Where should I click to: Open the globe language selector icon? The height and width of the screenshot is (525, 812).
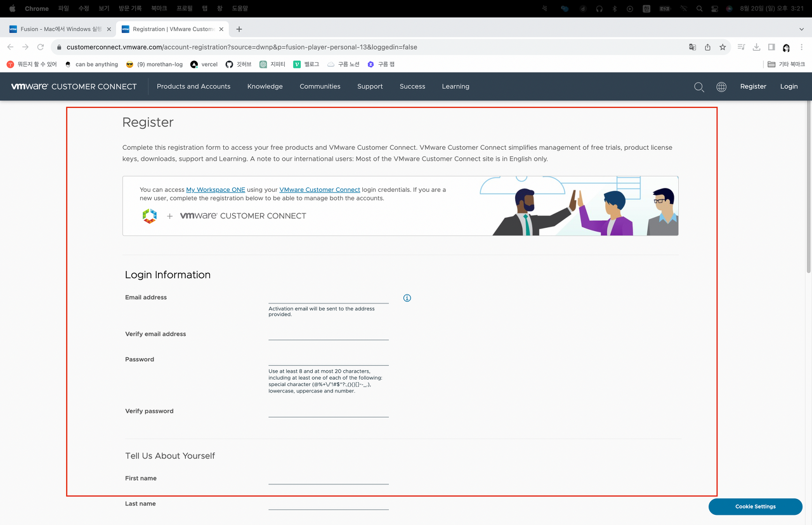721,87
